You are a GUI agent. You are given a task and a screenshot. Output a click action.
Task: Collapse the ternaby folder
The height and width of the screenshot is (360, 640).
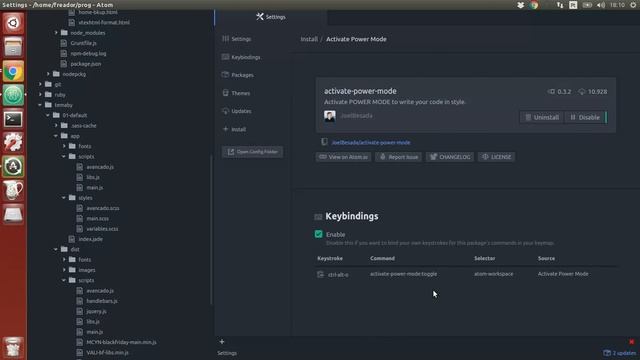(40, 105)
